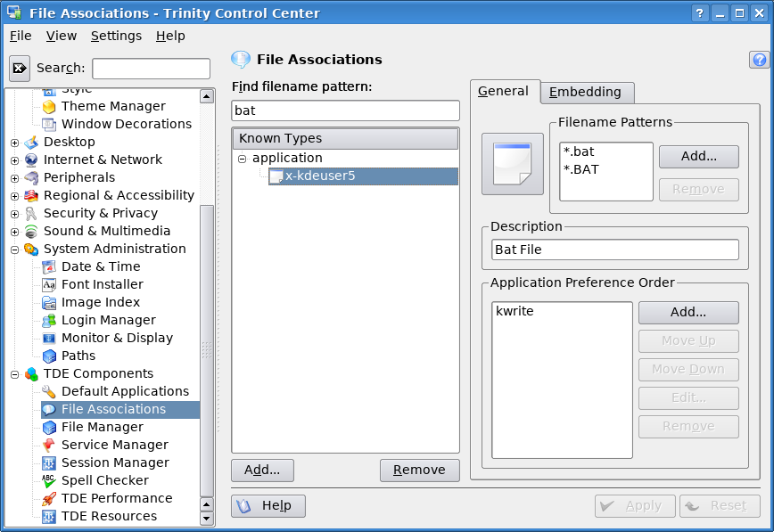Click the Find filename pattern field
774x532 pixels.
(345, 110)
